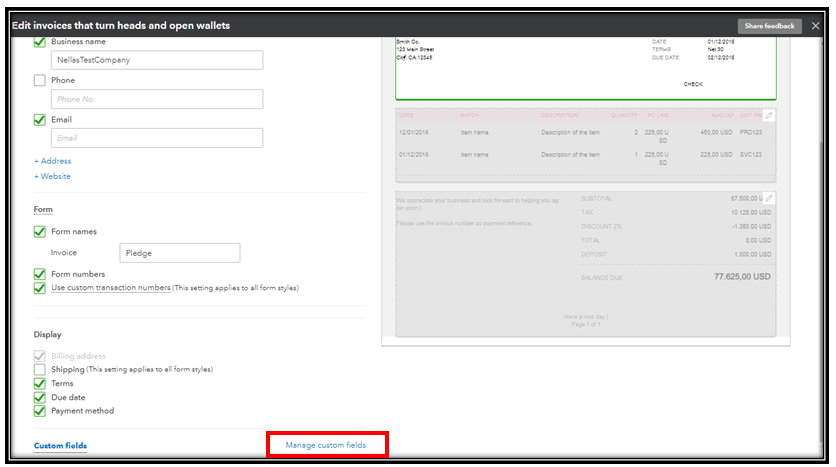The height and width of the screenshot is (467, 836).
Task: Enable the Shipping checkbox
Action: pos(40,369)
